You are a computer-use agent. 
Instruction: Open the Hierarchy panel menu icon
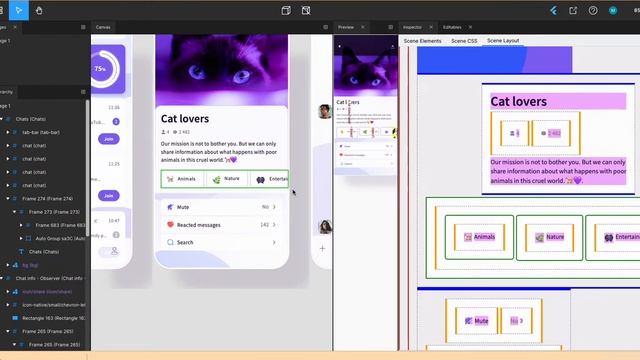tap(83, 92)
